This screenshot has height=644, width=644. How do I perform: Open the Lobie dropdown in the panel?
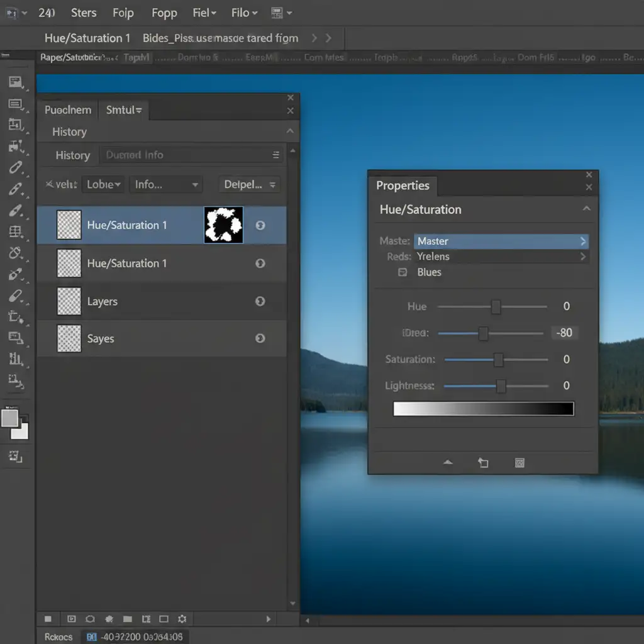click(x=104, y=184)
